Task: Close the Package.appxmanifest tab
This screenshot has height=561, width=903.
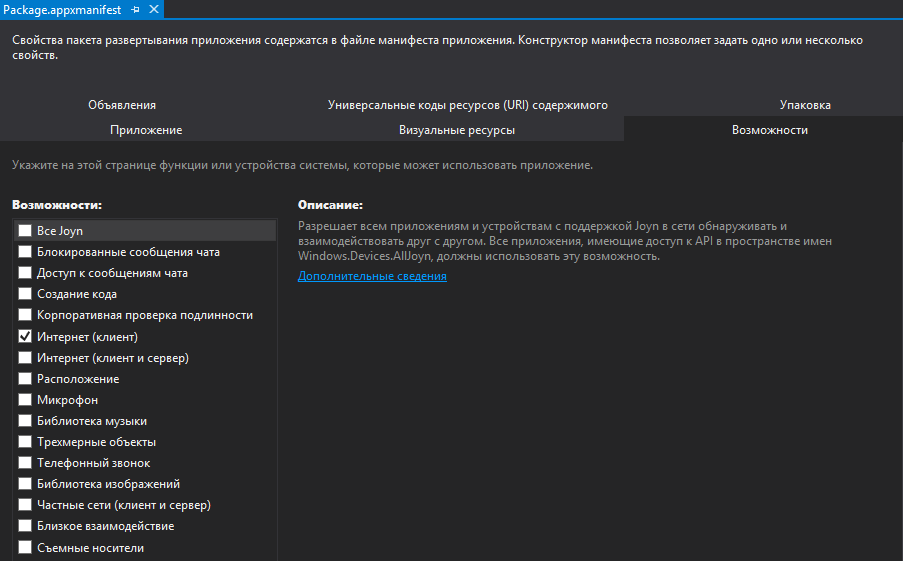Action: tap(153, 9)
